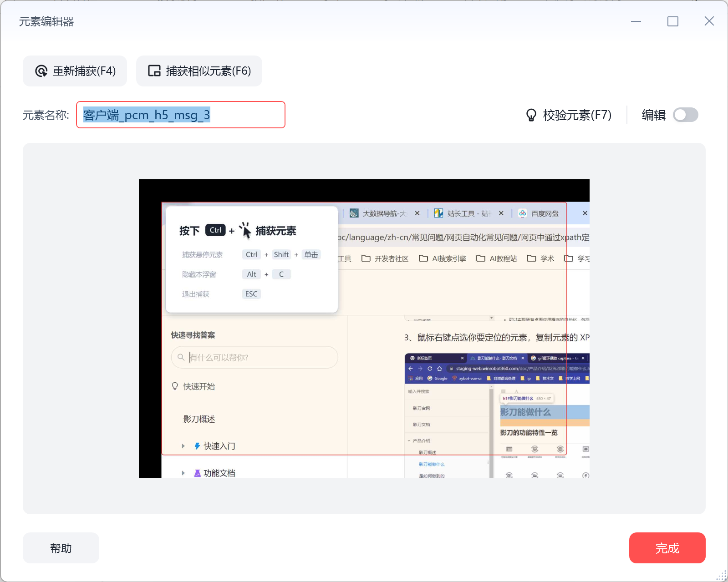Open the 开发者社区 bookmark folder
728x582 pixels.
point(385,258)
